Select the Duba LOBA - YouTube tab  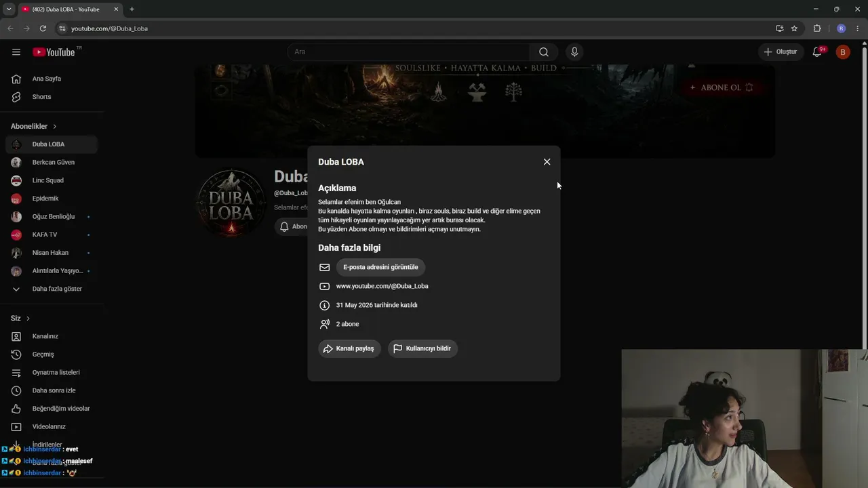tap(70, 9)
